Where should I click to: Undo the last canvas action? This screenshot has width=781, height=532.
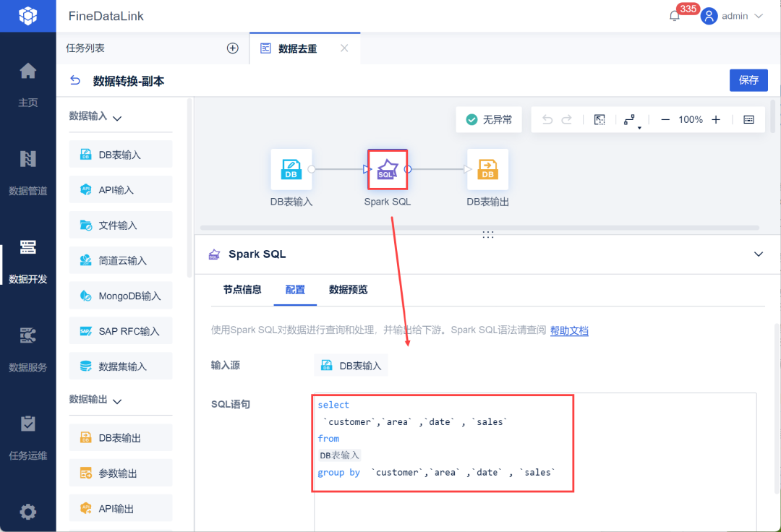[x=547, y=119]
